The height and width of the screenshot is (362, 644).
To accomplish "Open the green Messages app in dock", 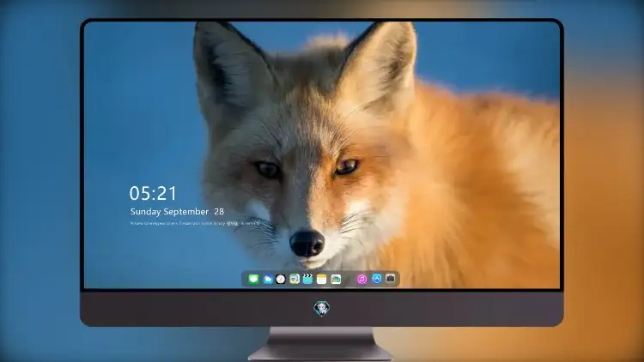I will tap(253, 280).
